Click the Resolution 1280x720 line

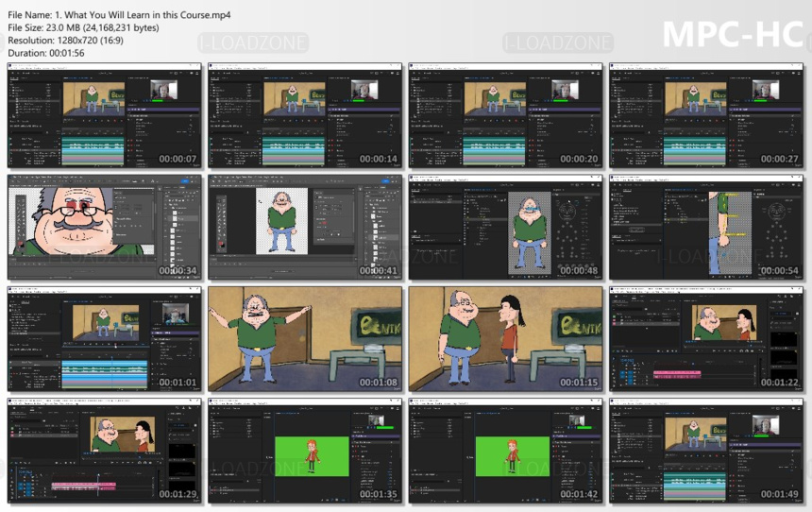[65, 41]
